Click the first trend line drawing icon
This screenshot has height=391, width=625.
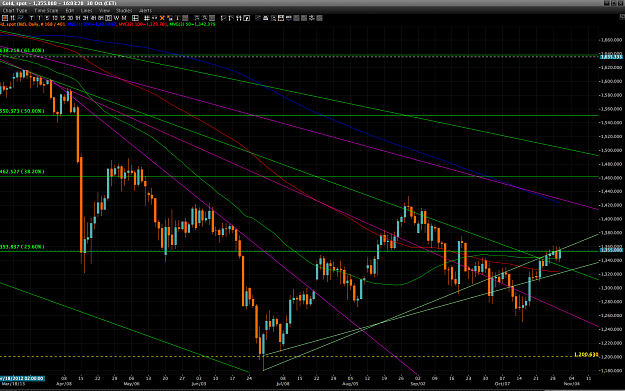click(x=224, y=18)
